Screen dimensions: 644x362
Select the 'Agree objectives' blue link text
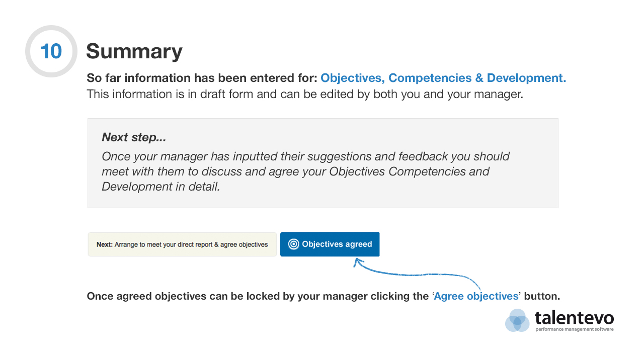[476, 296]
